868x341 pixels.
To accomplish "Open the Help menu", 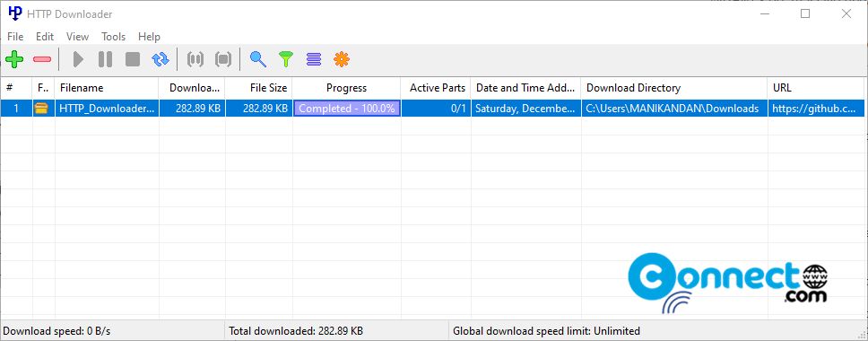I will pos(149,37).
